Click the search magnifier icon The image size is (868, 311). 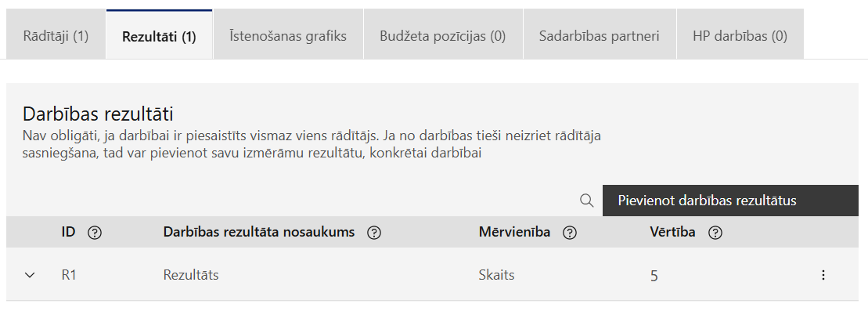tap(587, 201)
